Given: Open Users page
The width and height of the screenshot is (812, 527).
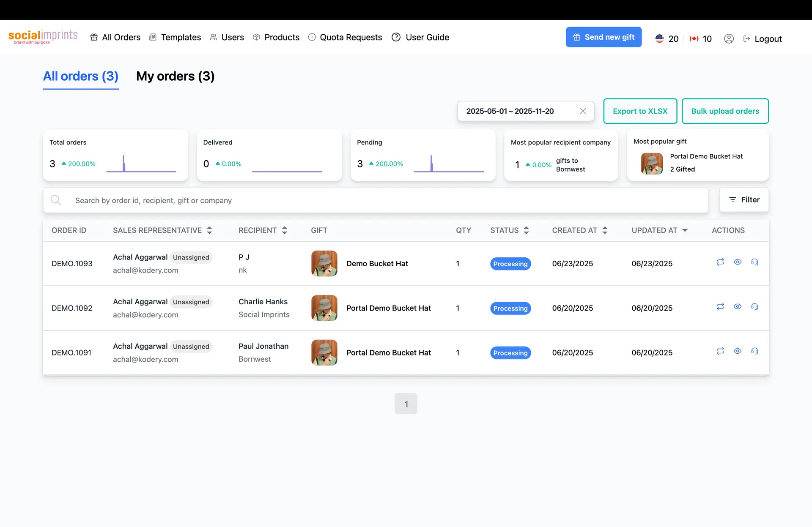Looking at the screenshot, I should point(227,37).
